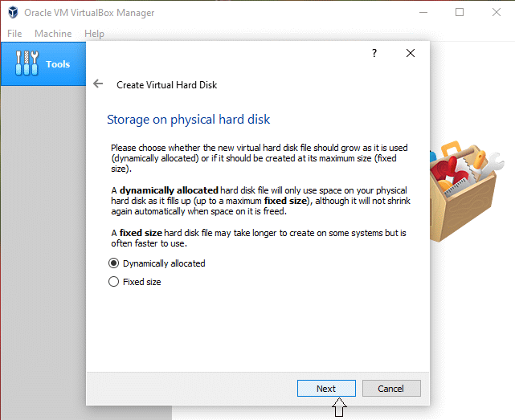Choose the Fixed size radio option
The height and width of the screenshot is (420, 515).
coord(114,282)
